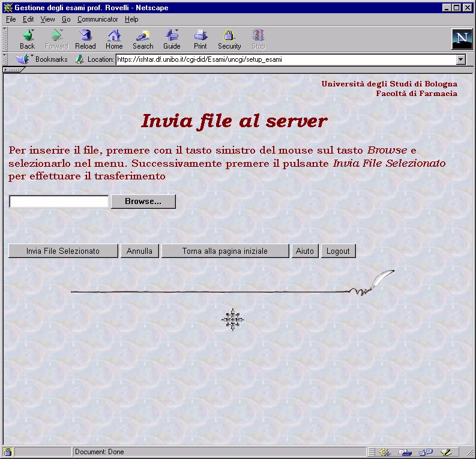Click Università degli Studi di Bologna text
Viewport: 476px width, 459px height.
pyautogui.click(x=390, y=84)
